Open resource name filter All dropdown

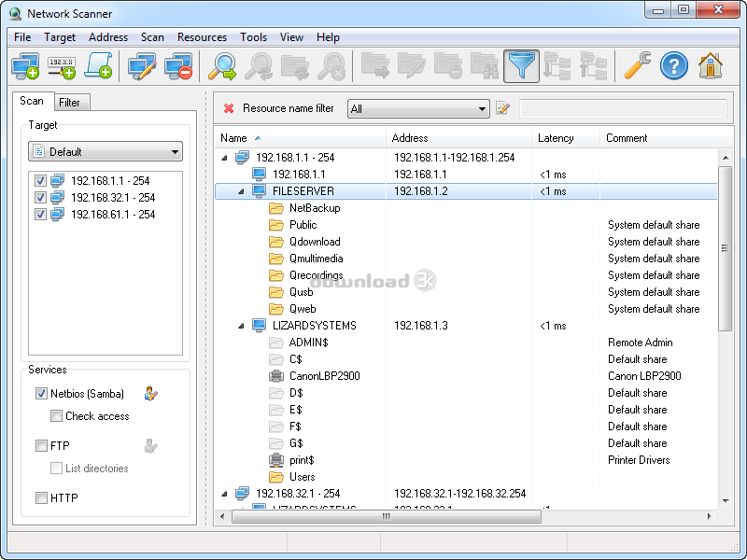418,108
